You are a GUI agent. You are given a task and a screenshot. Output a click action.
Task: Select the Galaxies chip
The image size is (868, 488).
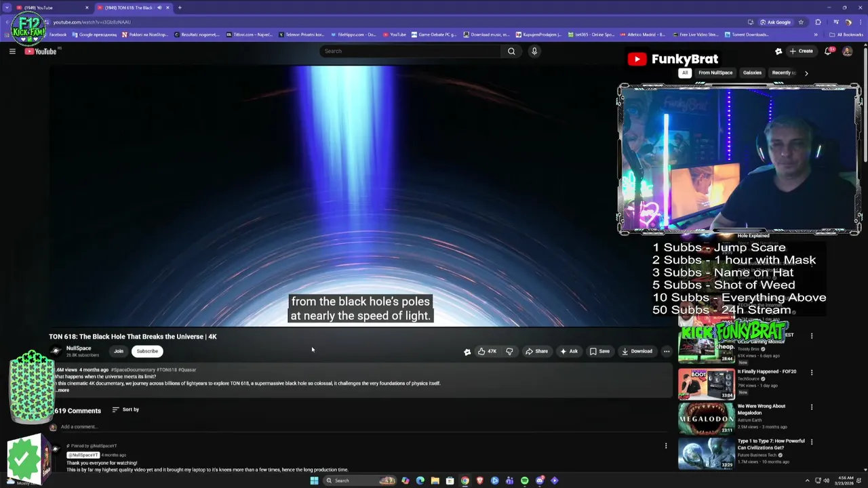[752, 73]
